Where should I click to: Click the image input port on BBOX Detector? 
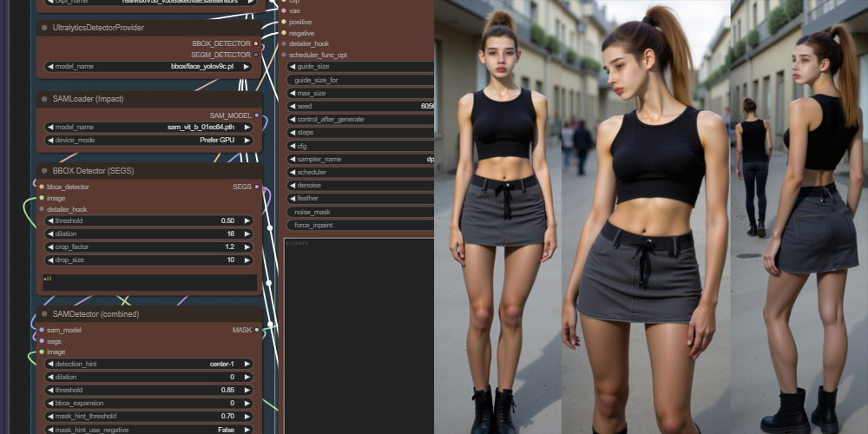click(42, 198)
